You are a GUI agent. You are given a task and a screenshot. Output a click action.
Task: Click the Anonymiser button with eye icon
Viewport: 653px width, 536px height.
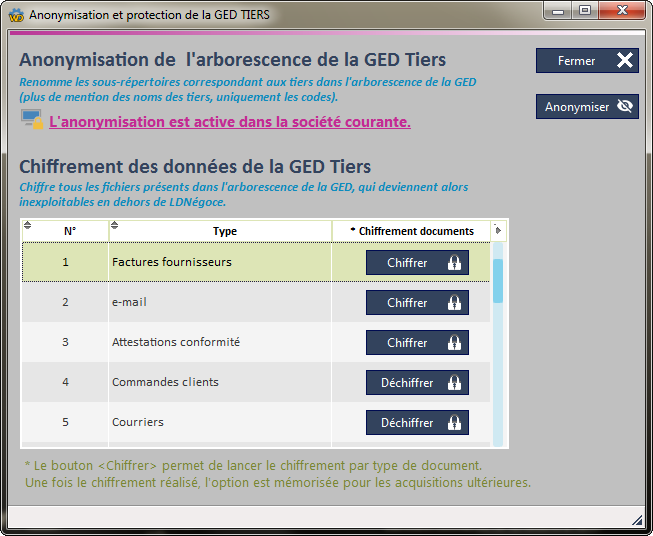[x=587, y=107]
